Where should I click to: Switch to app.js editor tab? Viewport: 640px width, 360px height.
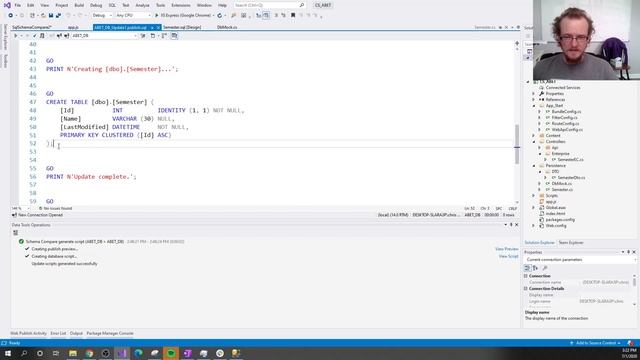pos(73,27)
